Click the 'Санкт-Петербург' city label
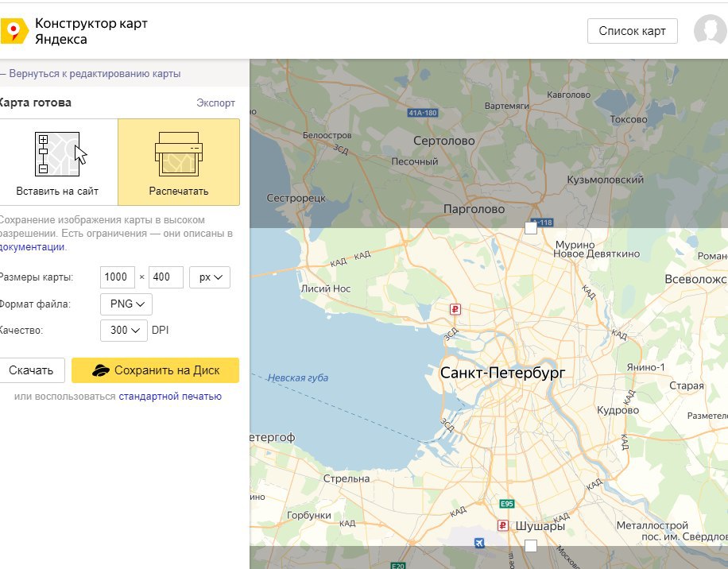The height and width of the screenshot is (569, 728). click(503, 373)
